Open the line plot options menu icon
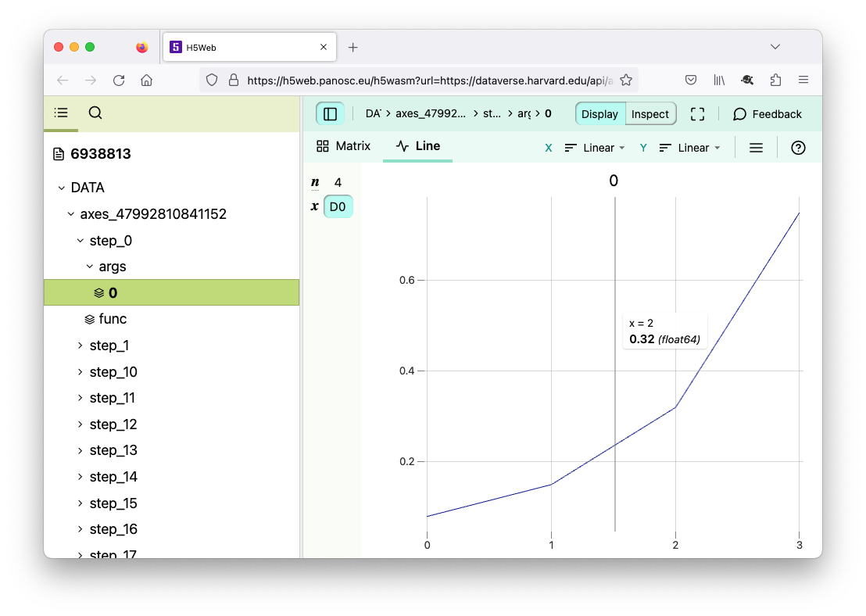 [756, 148]
